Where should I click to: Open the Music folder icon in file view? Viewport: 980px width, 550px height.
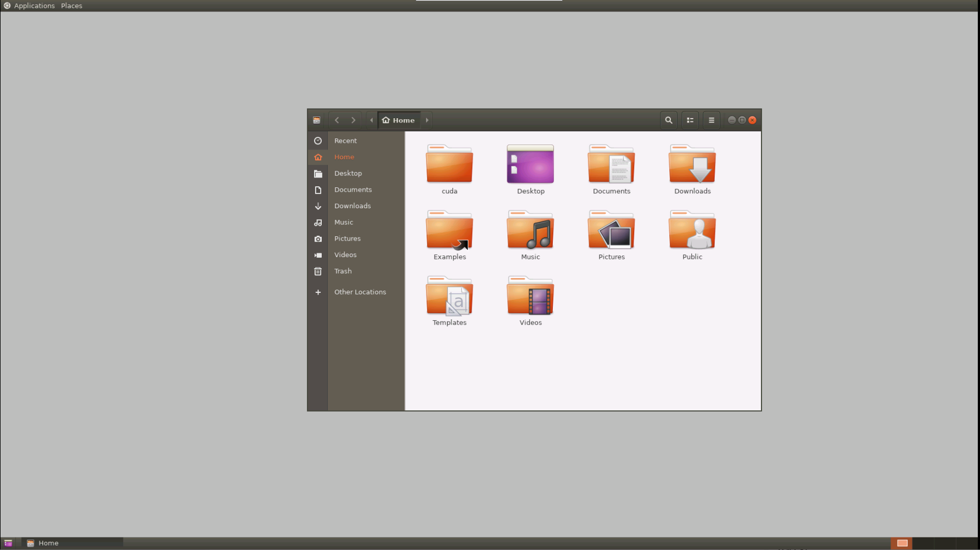click(x=530, y=230)
